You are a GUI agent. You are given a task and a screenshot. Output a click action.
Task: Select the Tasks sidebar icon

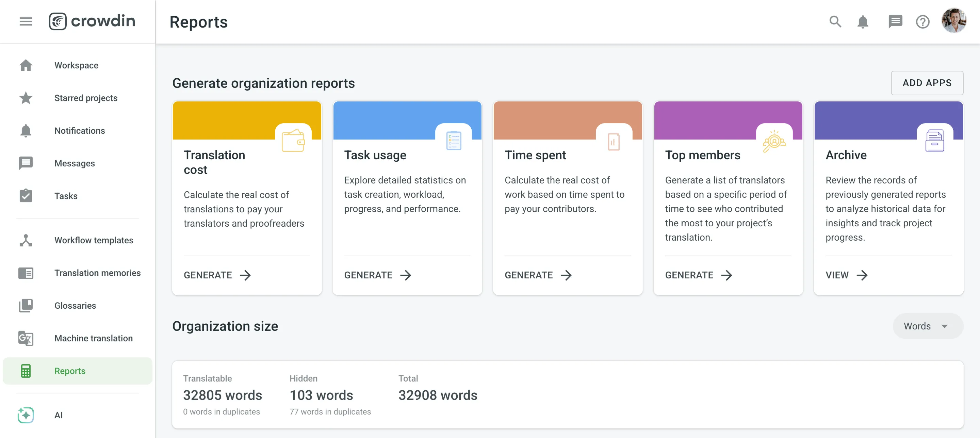(x=26, y=196)
